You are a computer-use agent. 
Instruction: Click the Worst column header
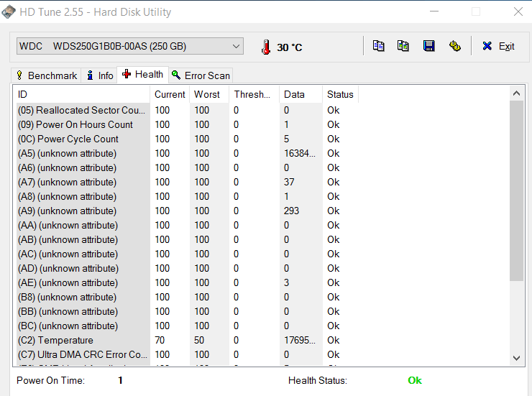tap(209, 94)
